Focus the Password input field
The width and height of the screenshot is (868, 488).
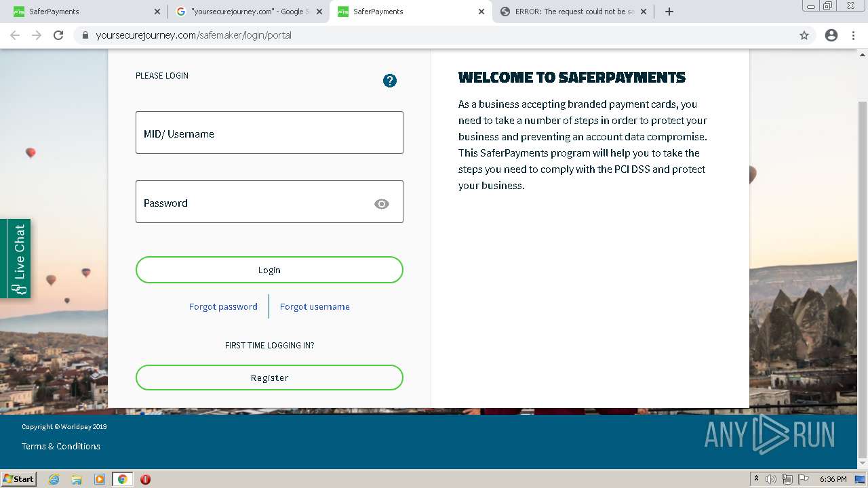[269, 202]
